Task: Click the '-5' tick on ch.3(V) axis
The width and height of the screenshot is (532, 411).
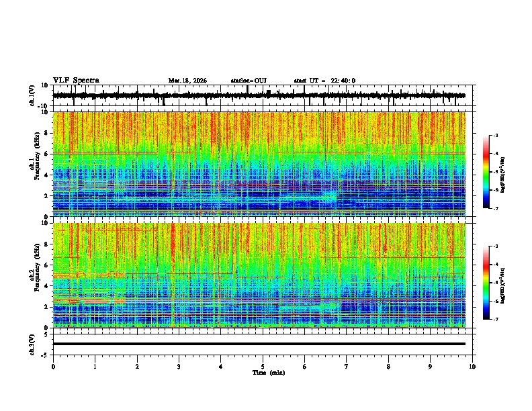Action: pos(46,355)
